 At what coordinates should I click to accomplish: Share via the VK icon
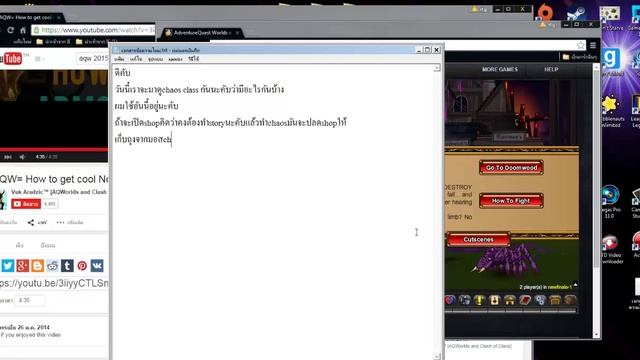[97, 266]
